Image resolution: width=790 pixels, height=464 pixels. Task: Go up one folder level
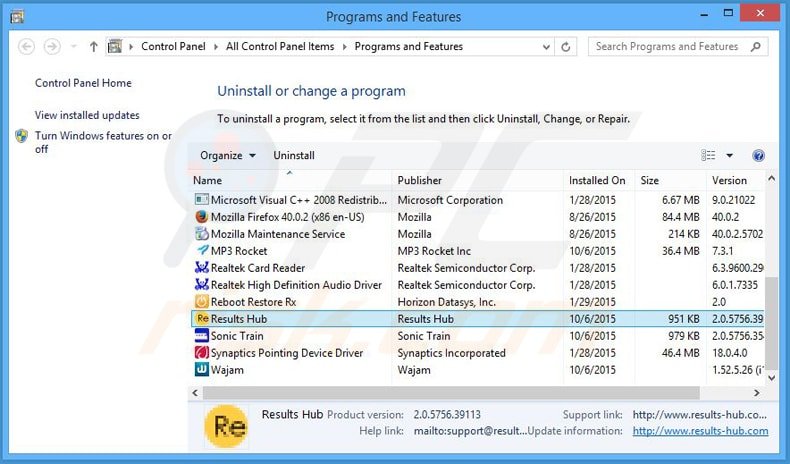tap(94, 47)
